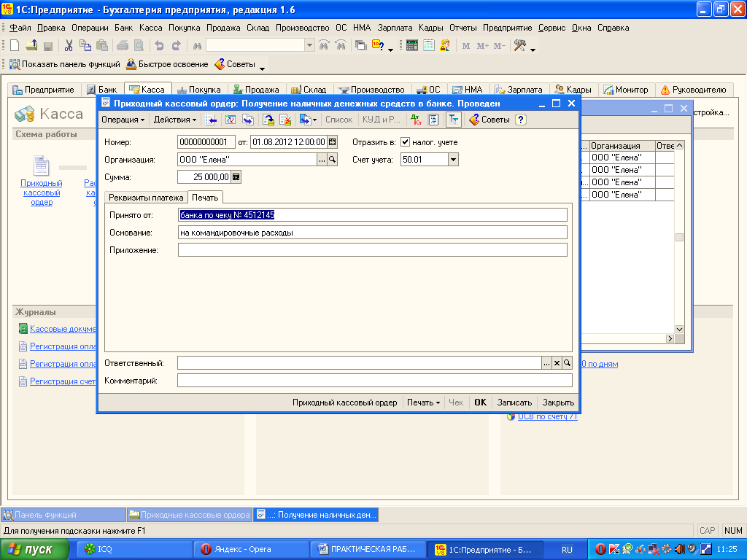The image size is (747, 560).
Task: Click the OK button
Action: pyautogui.click(x=480, y=402)
